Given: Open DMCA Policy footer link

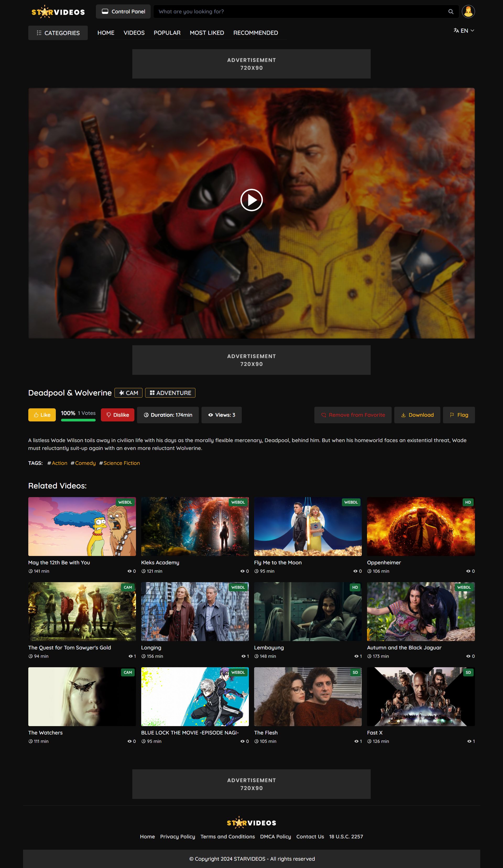Looking at the screenshot, I should click(x=275, y=837).
